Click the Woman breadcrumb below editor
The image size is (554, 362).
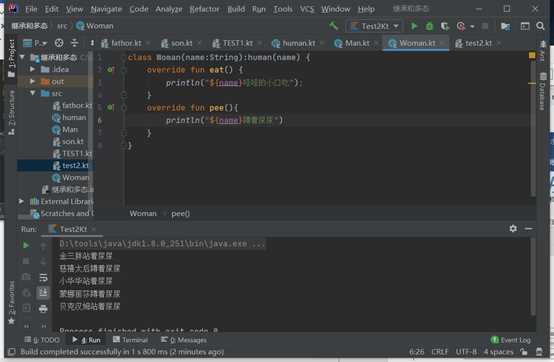(143, 213)
